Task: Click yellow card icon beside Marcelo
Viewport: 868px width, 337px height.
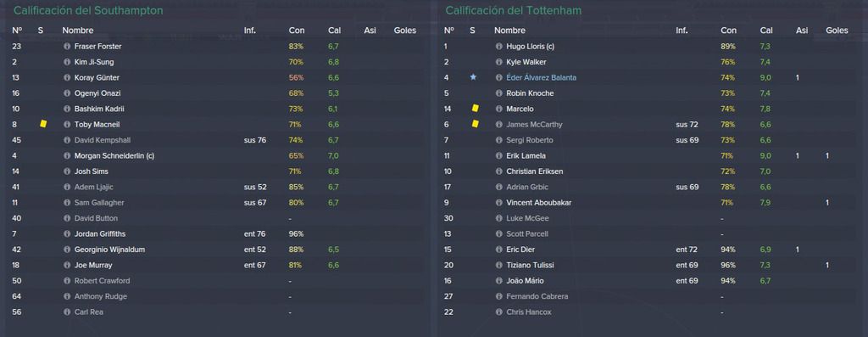Action: (x=475, y=109)
